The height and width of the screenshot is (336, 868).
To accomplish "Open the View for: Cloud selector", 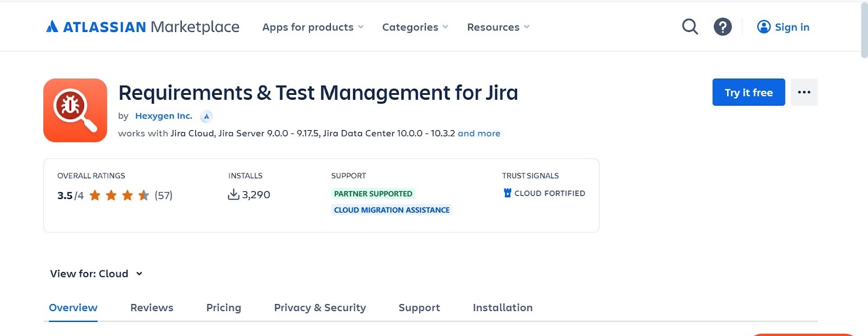I will pyautogui.click(x=96, y=274).
